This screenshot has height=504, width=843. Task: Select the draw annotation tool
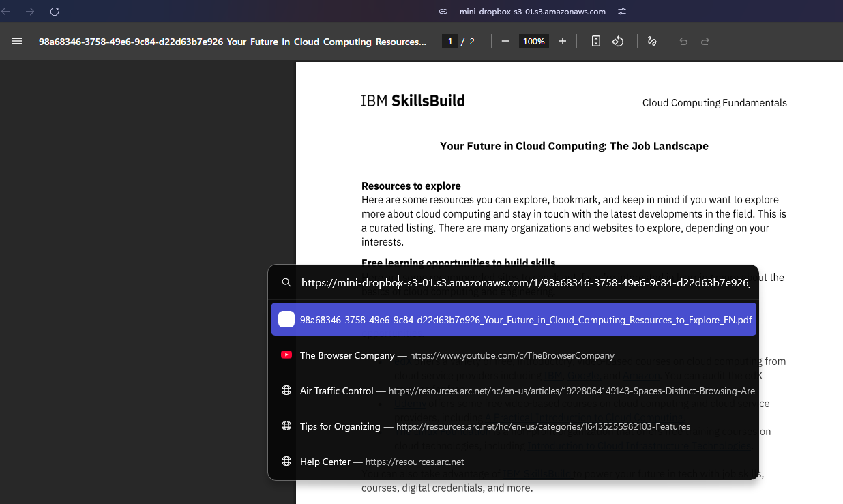pos(652,42)
